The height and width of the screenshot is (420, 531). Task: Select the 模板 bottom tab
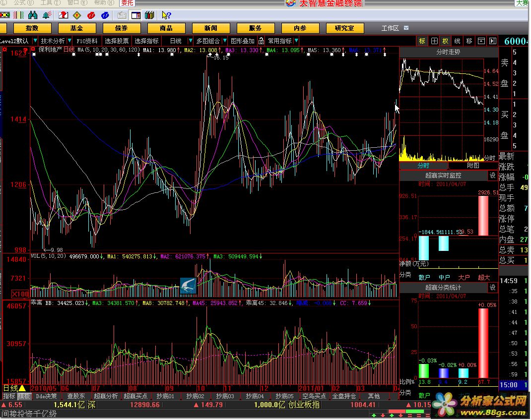(x=24, y=396)
